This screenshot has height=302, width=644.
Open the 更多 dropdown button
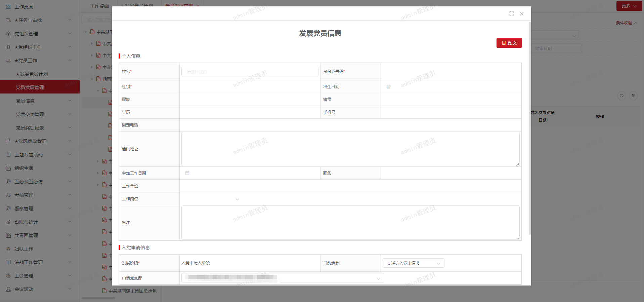629,6
